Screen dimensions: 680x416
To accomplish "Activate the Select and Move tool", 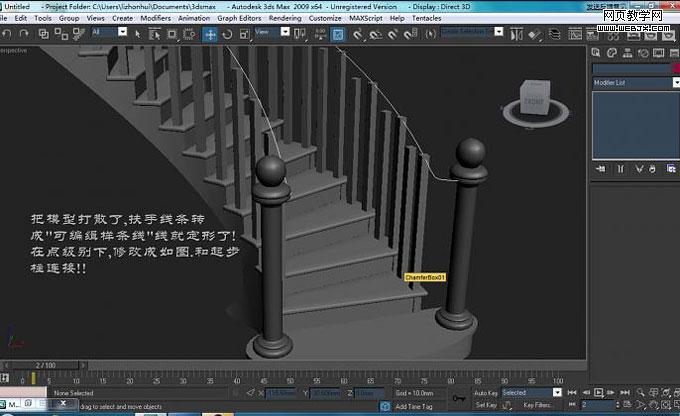I will click(x=210, y=34).
